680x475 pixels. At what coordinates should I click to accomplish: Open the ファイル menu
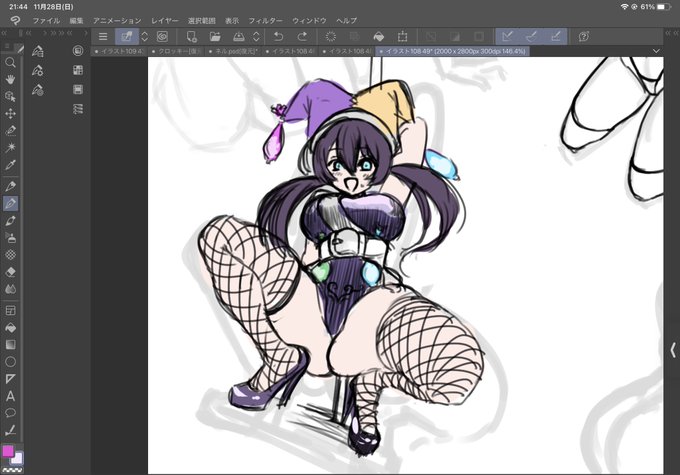46,20
